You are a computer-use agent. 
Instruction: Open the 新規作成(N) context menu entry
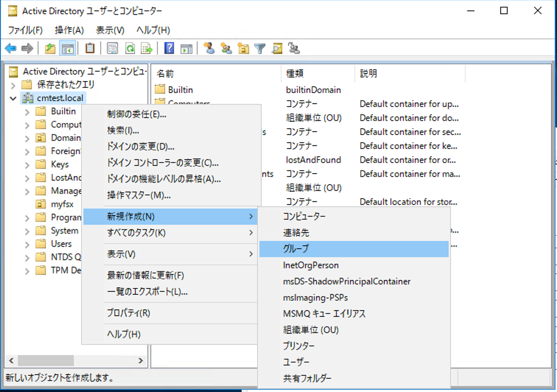(170, 216)
